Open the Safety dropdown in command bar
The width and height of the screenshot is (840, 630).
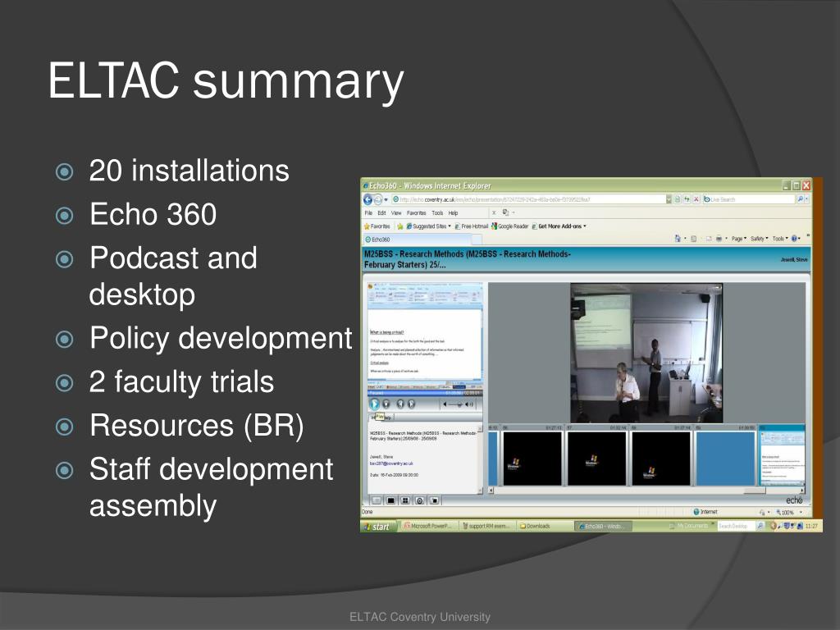pos(759,239)
